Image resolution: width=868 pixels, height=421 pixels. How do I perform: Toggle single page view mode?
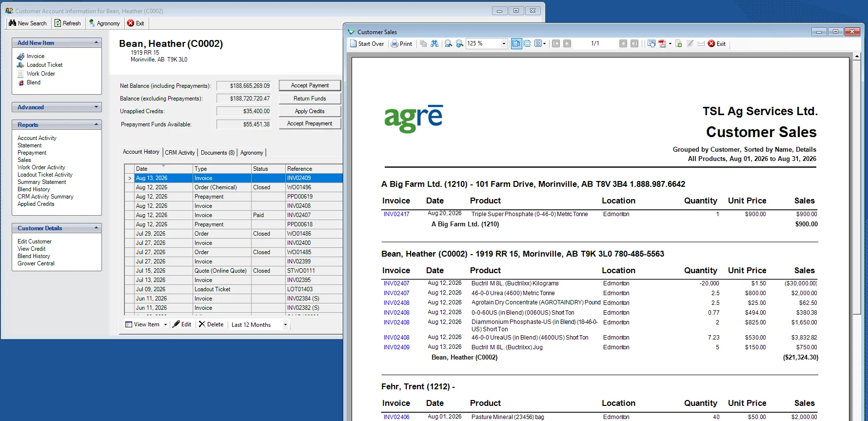[x=516, y=44]
